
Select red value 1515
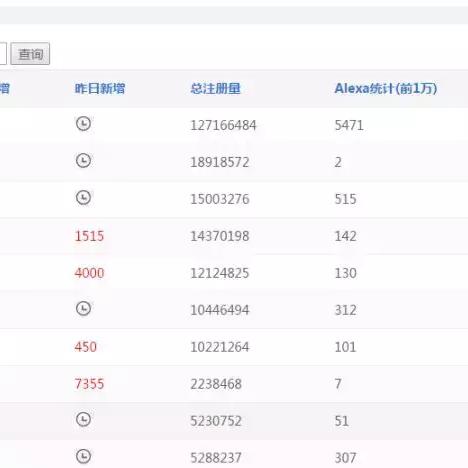(x=89, y=236)
